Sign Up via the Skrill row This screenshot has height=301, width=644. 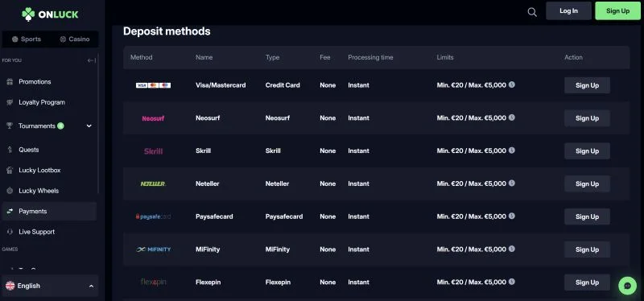click(x=587, y=151)
